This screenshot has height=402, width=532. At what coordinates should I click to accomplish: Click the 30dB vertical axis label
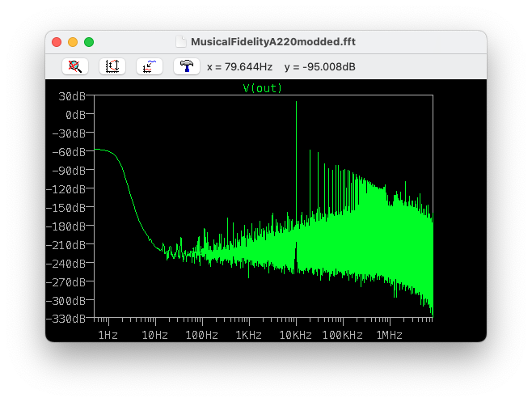[x=72, y=96]
